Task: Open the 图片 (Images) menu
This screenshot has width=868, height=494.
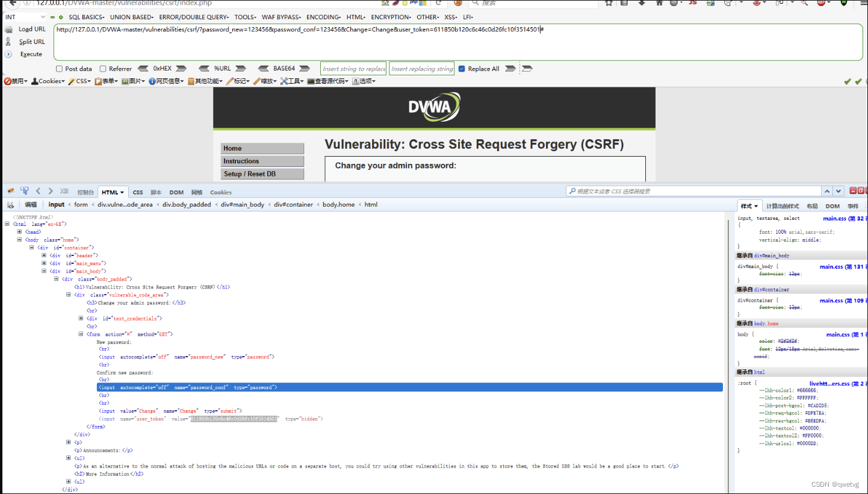Action: tap(134, 81)
